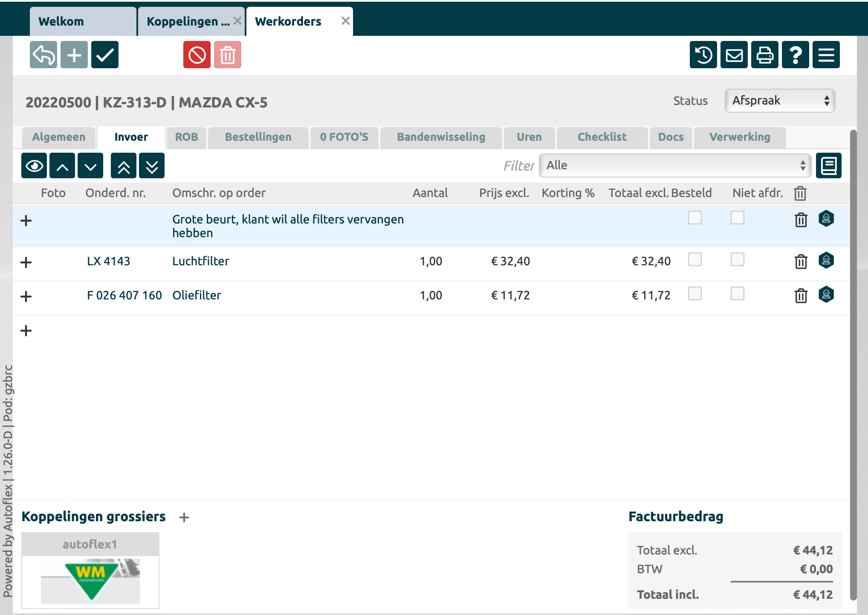This screenshot has height=615, width=868.
Task: Toggle the eye visibility button
Action: 34,166
